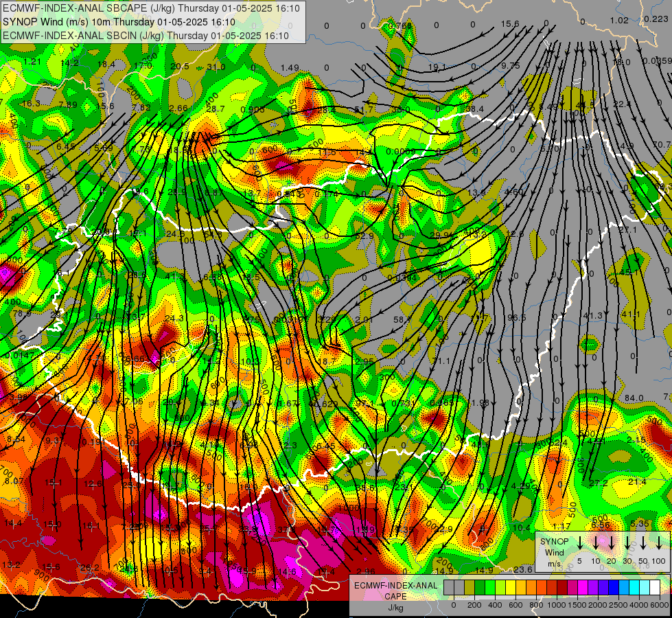Select the purple swatch left of 2000 tick
The width and height of the screenshot is (672, 618).
point(593,587)
